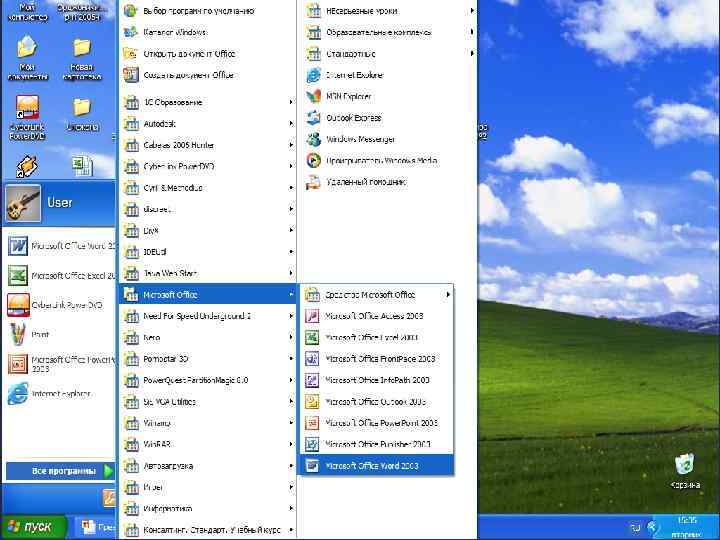Click the Open Office Document icon

131,54
